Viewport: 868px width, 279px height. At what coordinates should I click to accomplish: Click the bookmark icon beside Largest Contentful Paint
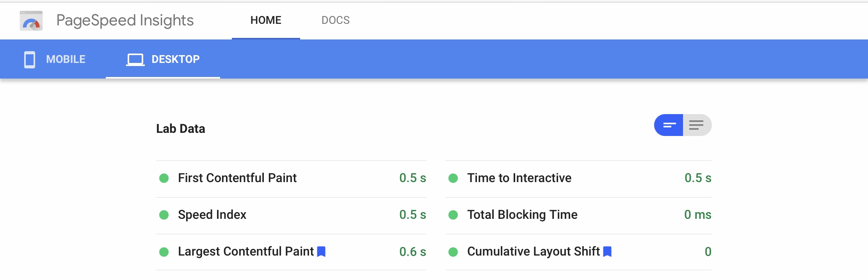[321, 252]
